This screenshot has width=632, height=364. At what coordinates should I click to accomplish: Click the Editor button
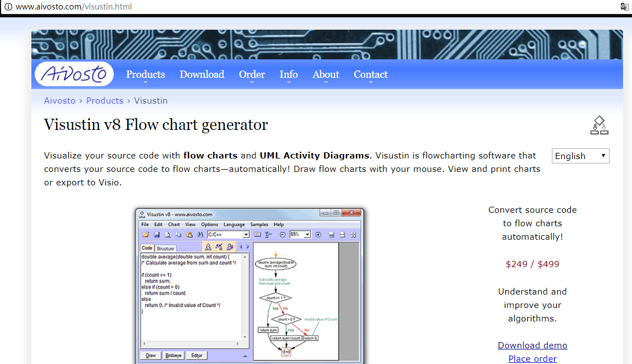coord(197,356)
